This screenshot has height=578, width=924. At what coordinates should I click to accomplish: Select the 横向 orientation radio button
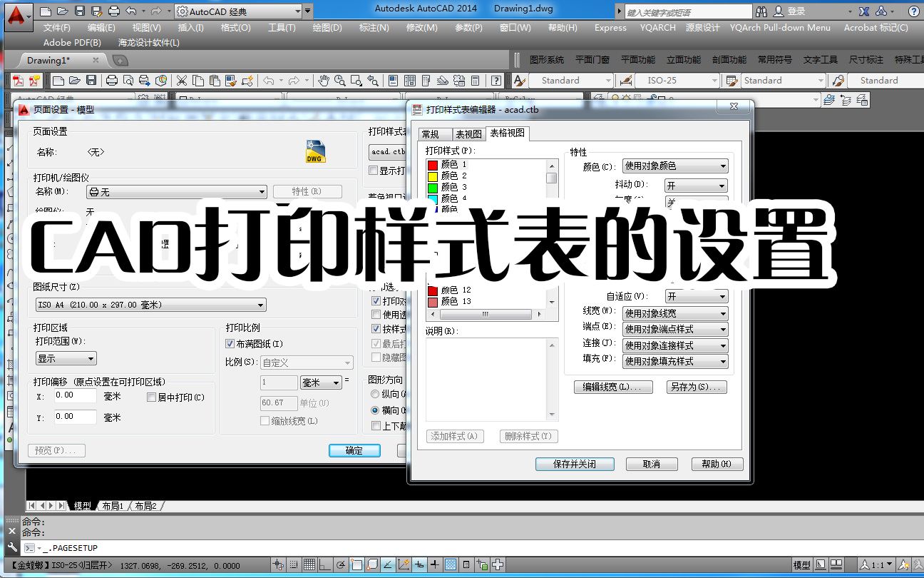(375, 410)
